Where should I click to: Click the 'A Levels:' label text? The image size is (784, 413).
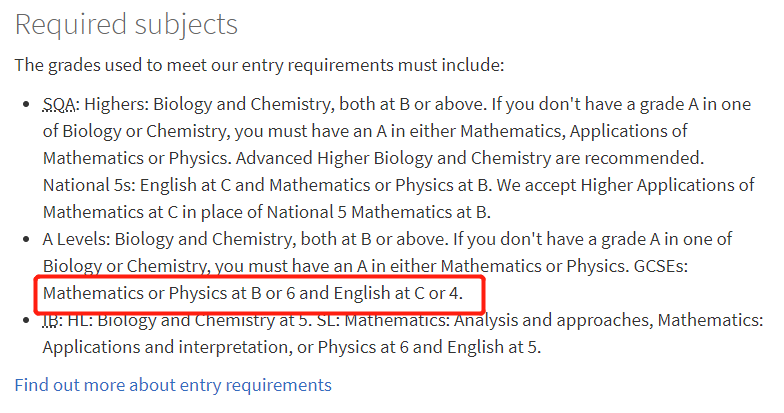click(x=76, y=239)
